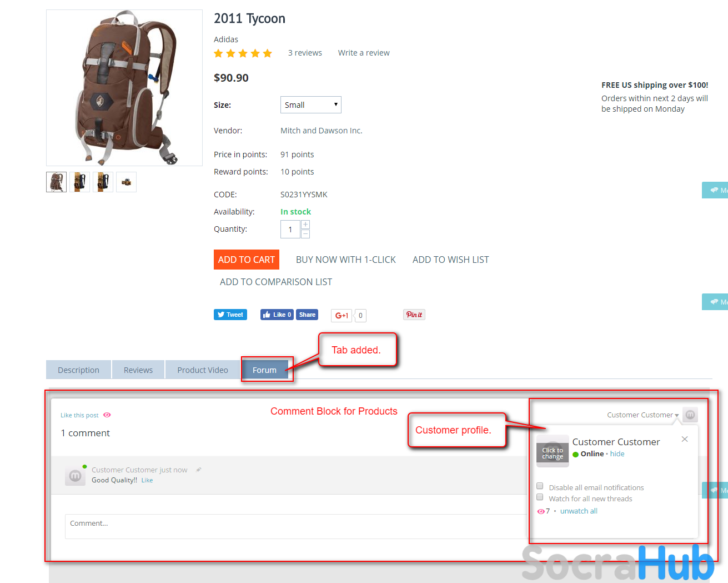Click the Facebook Like button

pos(277,315)
